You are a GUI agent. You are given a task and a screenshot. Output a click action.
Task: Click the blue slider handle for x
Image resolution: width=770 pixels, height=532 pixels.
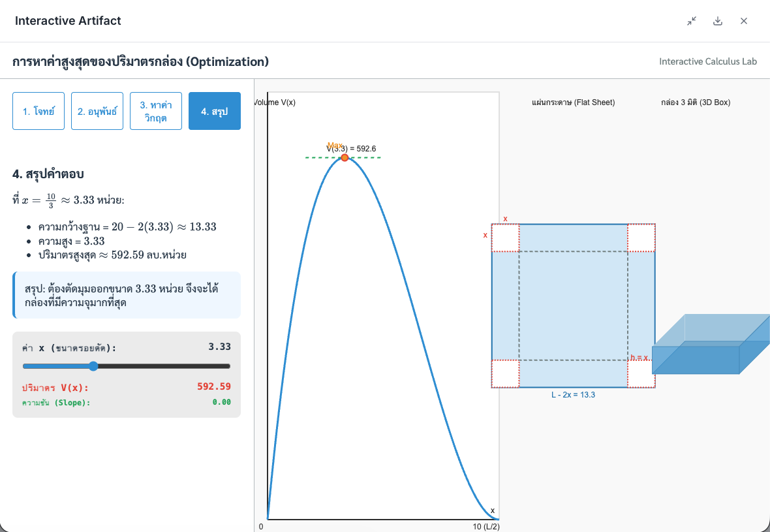tap(93, 366)
